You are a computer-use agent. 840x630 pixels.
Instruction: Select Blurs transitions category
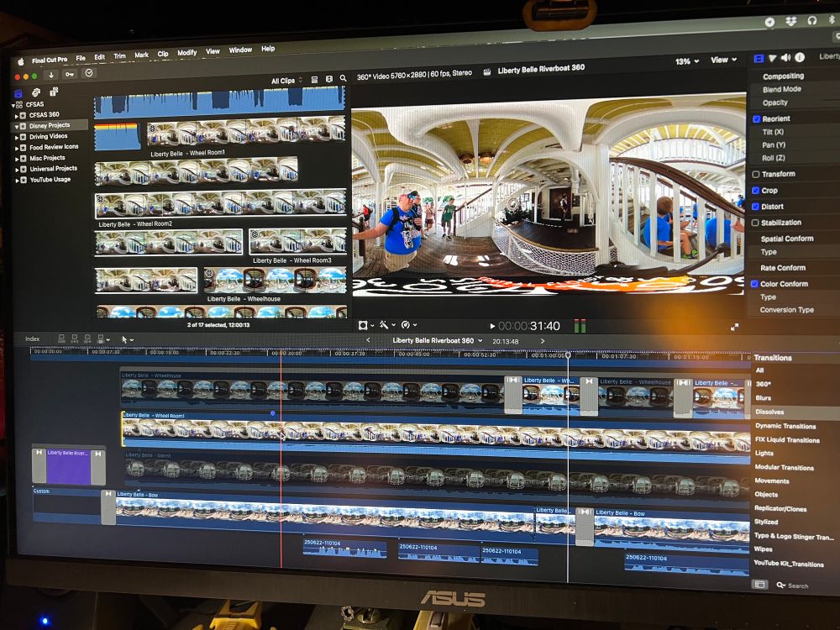click(x=763, y=398)
